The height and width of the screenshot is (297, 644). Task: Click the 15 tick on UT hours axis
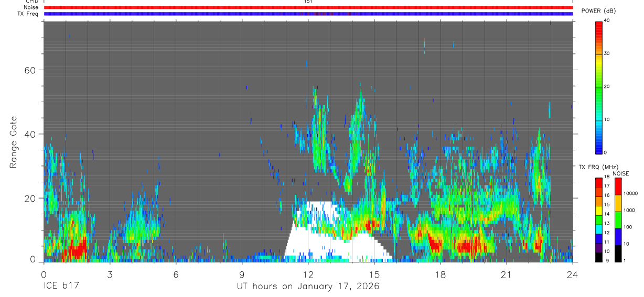pyautogui.click(x=374, y=274)
